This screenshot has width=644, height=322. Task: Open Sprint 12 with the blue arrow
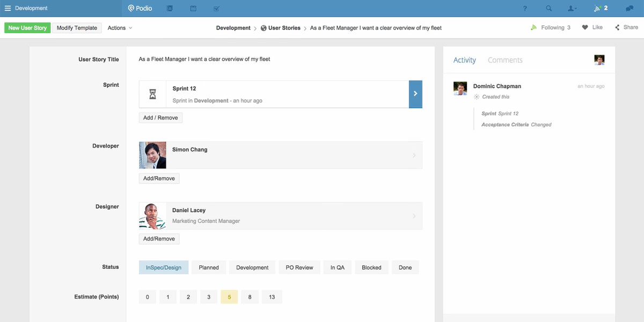[415, 94]
